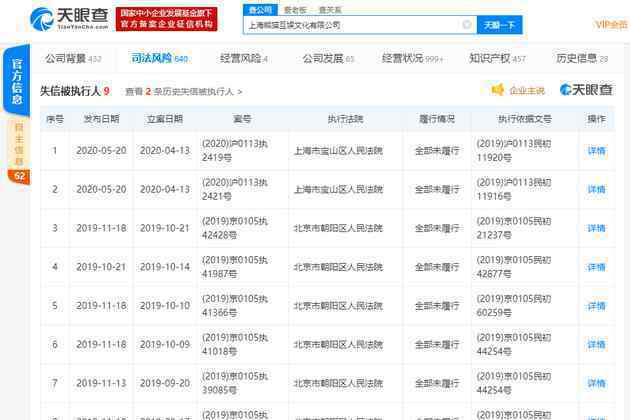630x420 pixels.
Task: View the 2 historical 失信被执行人 records link
Action: [x=184, y=92]
